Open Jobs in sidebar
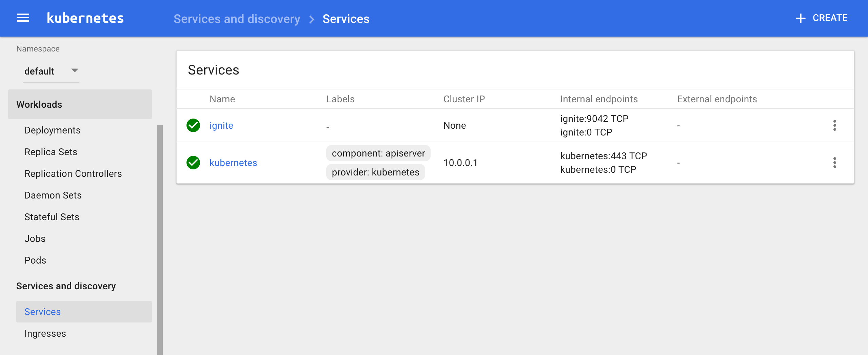Screen dimensions: 868x355 click(35, 239)
